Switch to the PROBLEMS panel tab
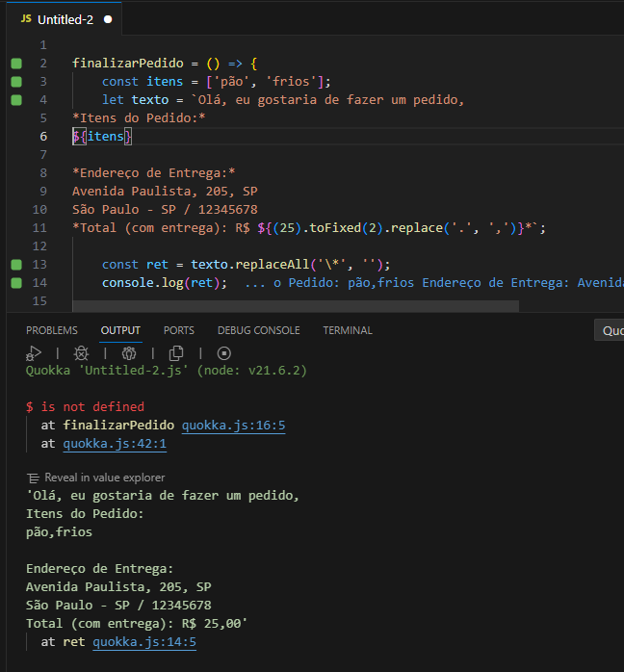The width and height of the screenshot is (624, 672). click(52, 330)
